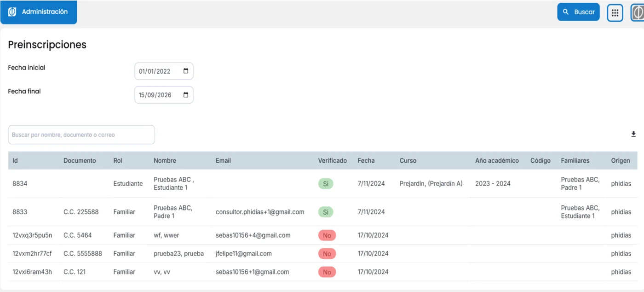Click the No badge for wf, wwer
Screen dimensions: 644x292
point(327,235)
